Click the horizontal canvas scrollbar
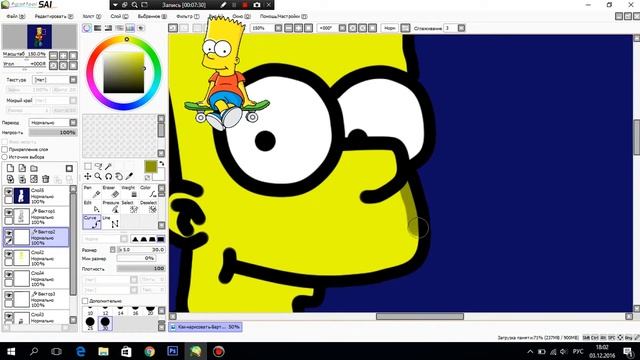640x360 pixels. [x=420, y=316]
